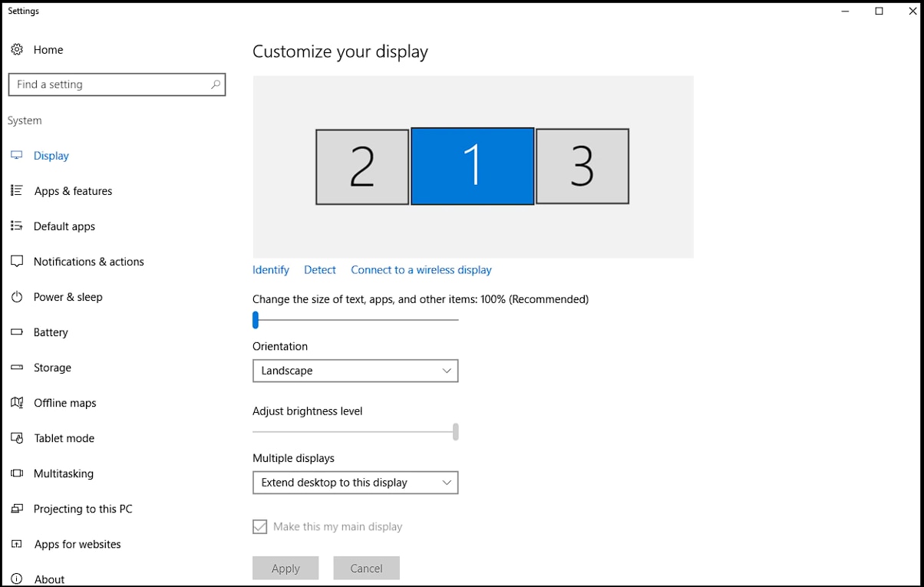Open Battery settings page
The height and width of the screenshot is (587, 924).
(x=51, y=331)
